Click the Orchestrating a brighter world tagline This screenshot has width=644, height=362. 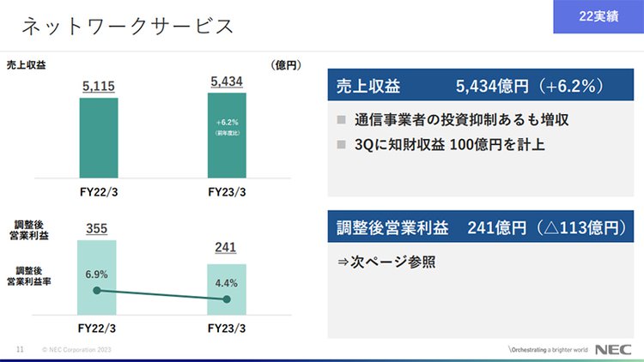pyautogui.click(x=548, y=350)
